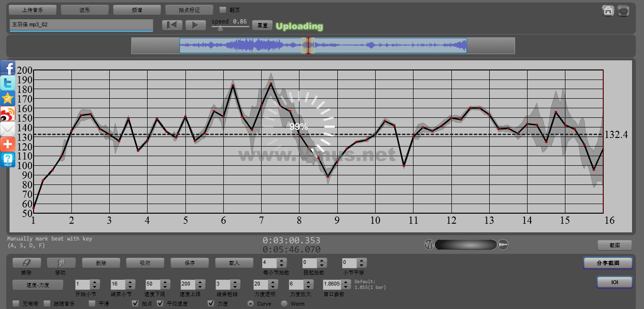Share via the Twitter icon

8,83
